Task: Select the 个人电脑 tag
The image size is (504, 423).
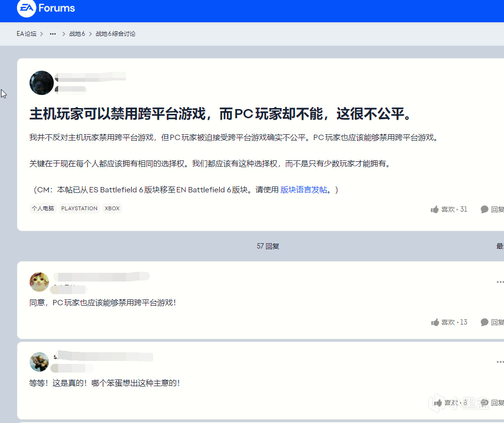Action: pos(43,208)
